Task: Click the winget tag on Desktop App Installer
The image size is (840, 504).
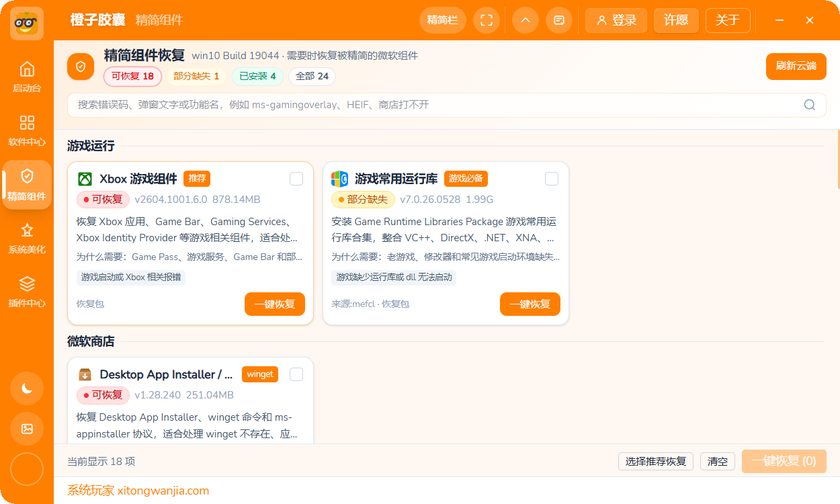Action: coord(260,374)
